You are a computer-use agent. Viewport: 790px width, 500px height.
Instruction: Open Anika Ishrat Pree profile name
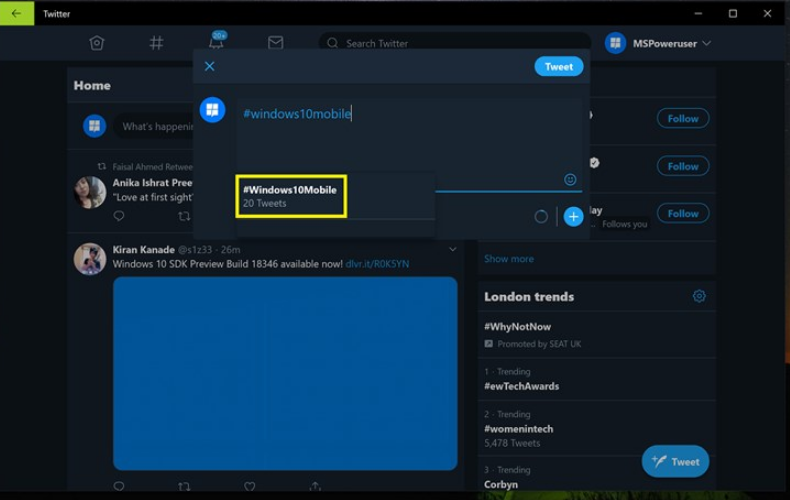point(152,182)
